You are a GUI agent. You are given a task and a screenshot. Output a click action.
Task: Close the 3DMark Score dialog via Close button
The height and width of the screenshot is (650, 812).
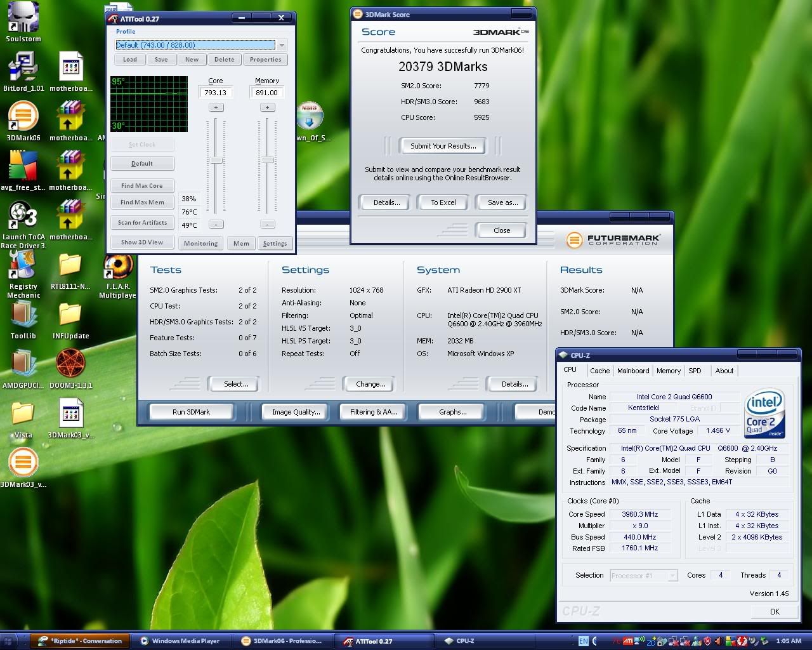tap(502, 230)
